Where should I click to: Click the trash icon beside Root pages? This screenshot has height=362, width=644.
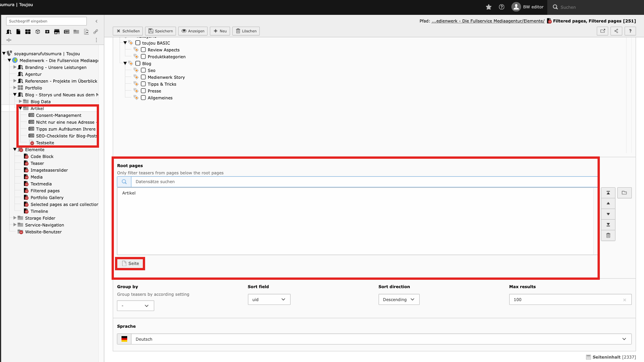click(608, 236)
